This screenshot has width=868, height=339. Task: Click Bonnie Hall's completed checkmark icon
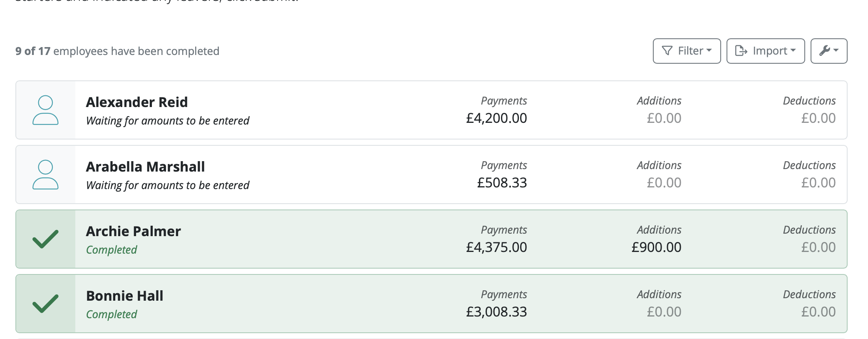(45, 304)
